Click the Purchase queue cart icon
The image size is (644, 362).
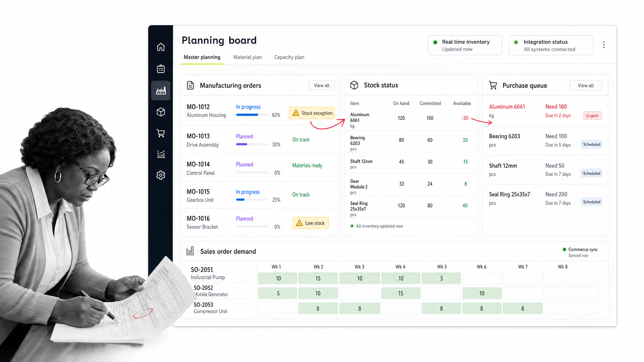click(x=493, y=85)
